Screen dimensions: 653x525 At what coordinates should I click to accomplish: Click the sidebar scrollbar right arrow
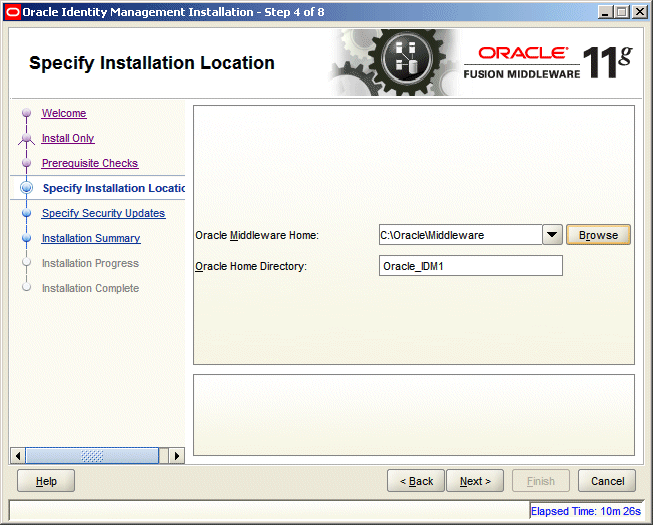coord(177,455)
